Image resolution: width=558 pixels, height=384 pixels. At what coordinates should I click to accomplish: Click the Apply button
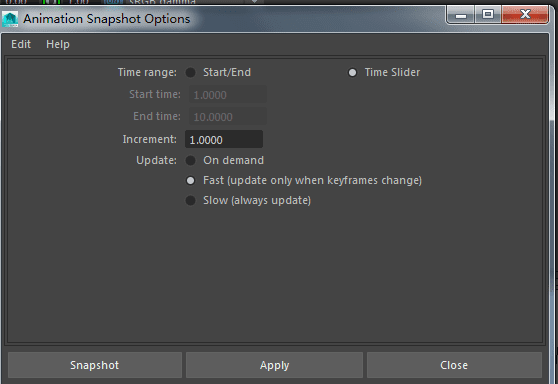point(274,365)
